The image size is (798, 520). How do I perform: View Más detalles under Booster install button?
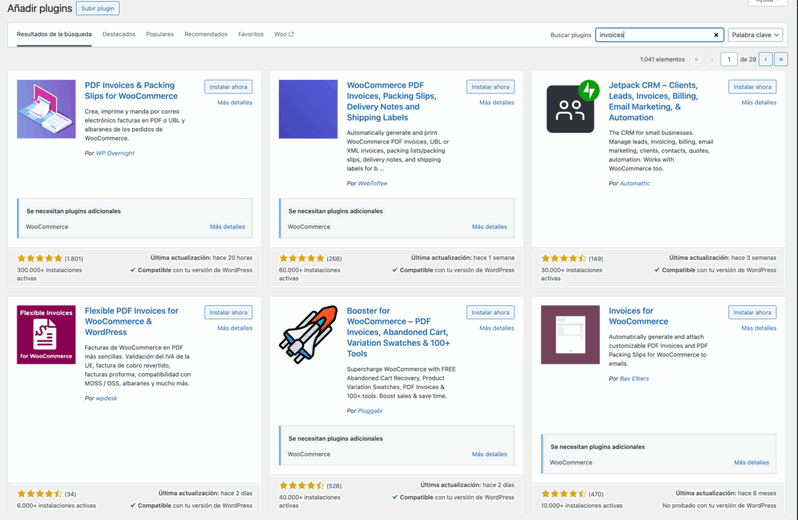pos(497,328)
